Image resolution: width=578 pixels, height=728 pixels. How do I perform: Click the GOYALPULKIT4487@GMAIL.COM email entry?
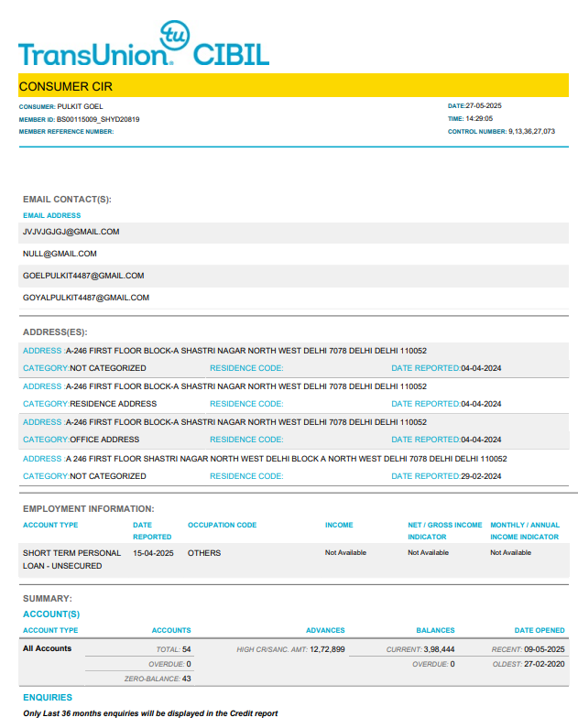tap(85, 298)
